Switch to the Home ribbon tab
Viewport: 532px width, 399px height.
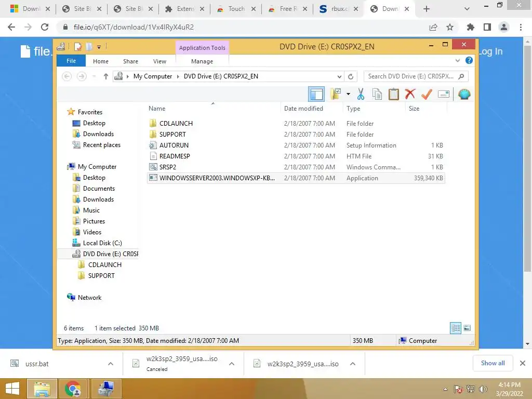101,61
